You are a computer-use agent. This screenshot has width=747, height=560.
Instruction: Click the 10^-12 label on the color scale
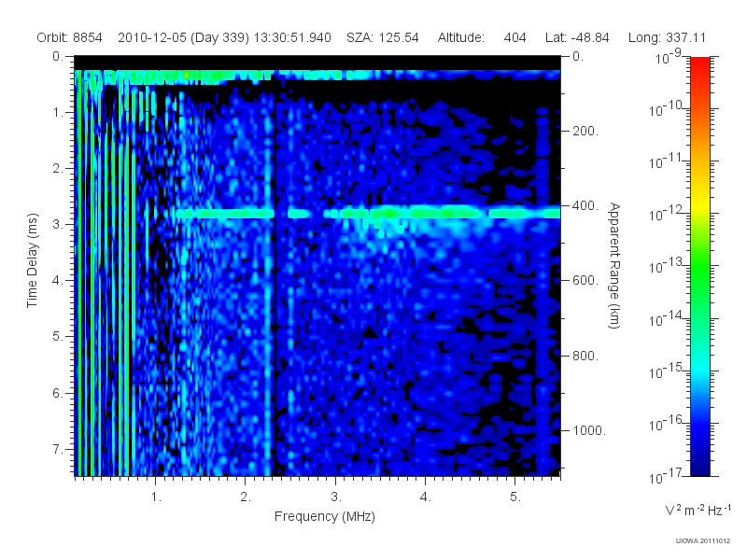[668, 214]
